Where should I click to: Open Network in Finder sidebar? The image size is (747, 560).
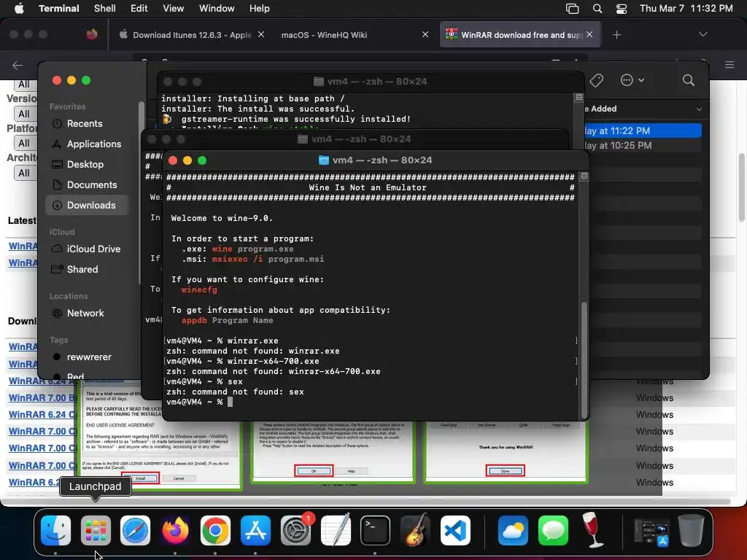tap(87, 314)
